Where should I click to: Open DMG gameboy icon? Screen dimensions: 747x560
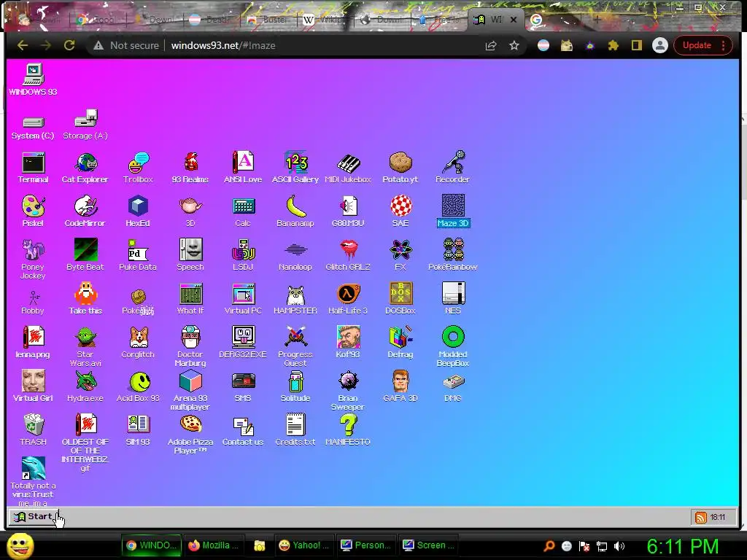pos(452,386)
